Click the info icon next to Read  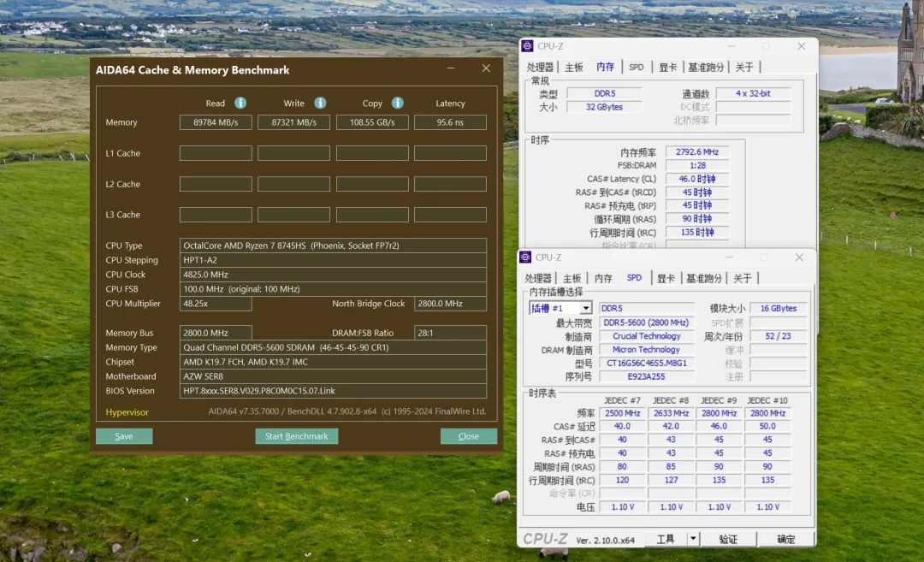point(240,103)
